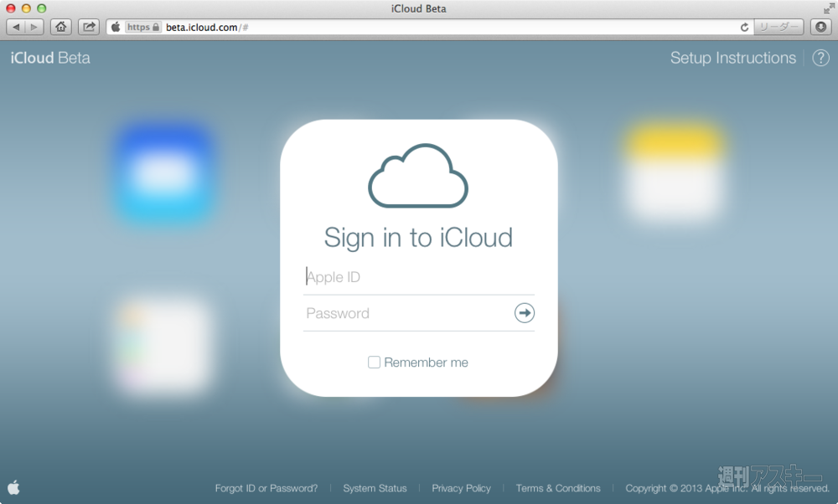Click the iCloud help question mark icon
This screenshot has height=504, width=838.
(x=821, y=58)
